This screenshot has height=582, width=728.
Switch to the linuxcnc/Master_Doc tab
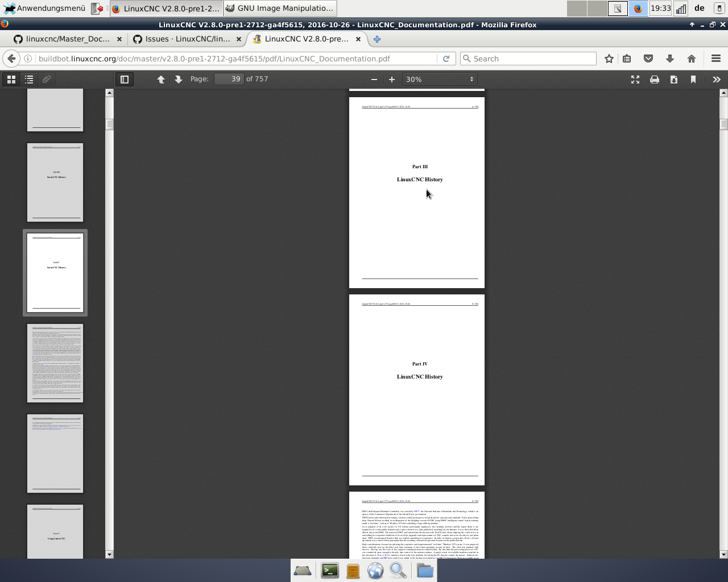coord(67,39)
